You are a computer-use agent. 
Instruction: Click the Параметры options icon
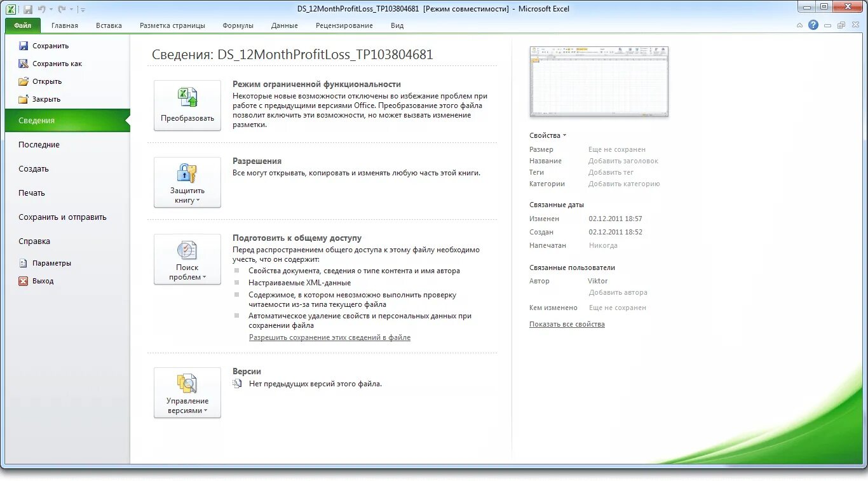pos(24,263)
